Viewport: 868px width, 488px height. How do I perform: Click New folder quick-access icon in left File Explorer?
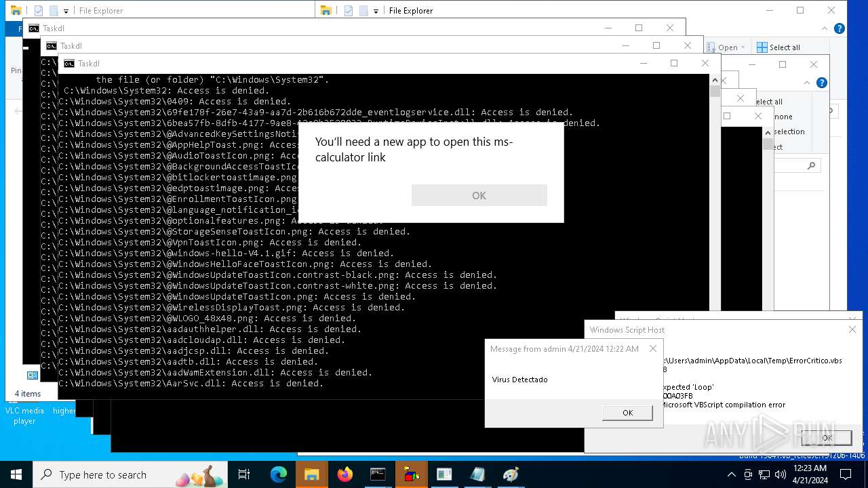click(x=53, y=11)
